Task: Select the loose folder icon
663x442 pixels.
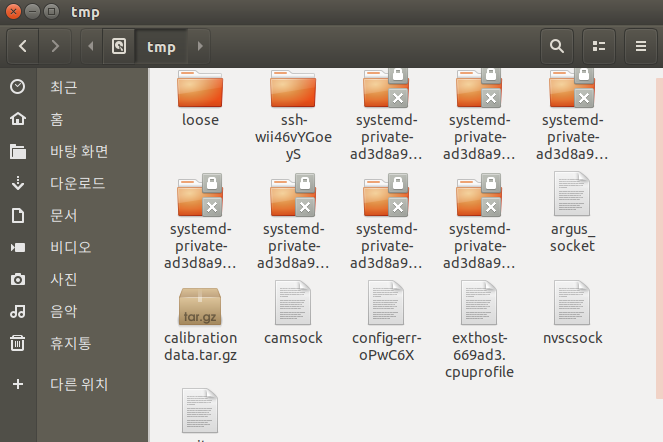Action: (200, 88)
